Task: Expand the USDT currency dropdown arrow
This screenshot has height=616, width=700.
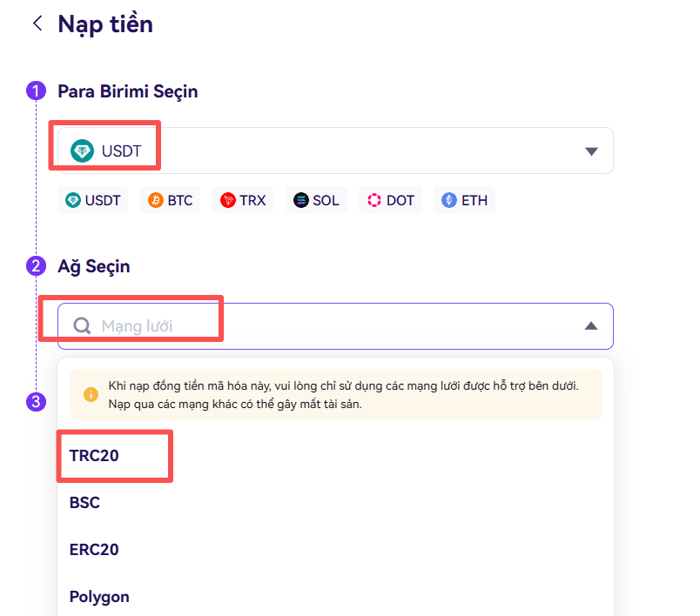Action: (591, 151)
